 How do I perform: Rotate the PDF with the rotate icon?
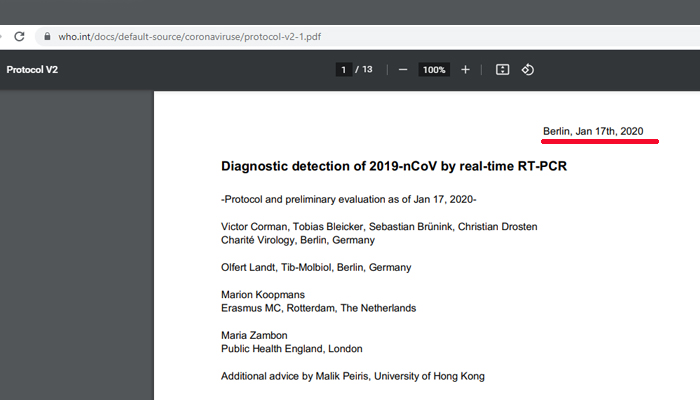pos(529,70)
